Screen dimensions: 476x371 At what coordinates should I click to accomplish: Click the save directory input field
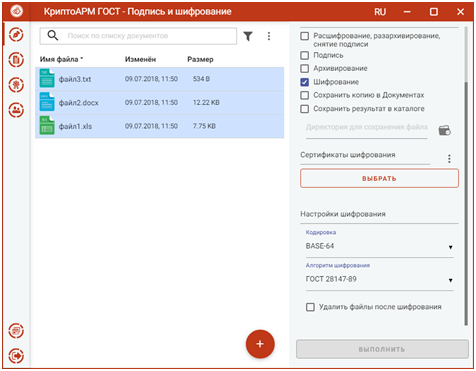[x=367, y=128]
